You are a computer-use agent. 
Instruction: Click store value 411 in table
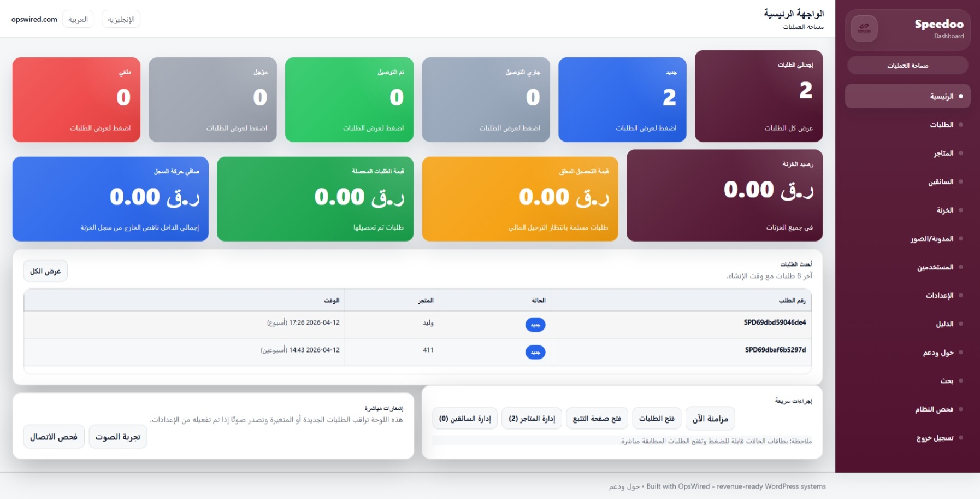pyautogui.click(x=428, y=350)
